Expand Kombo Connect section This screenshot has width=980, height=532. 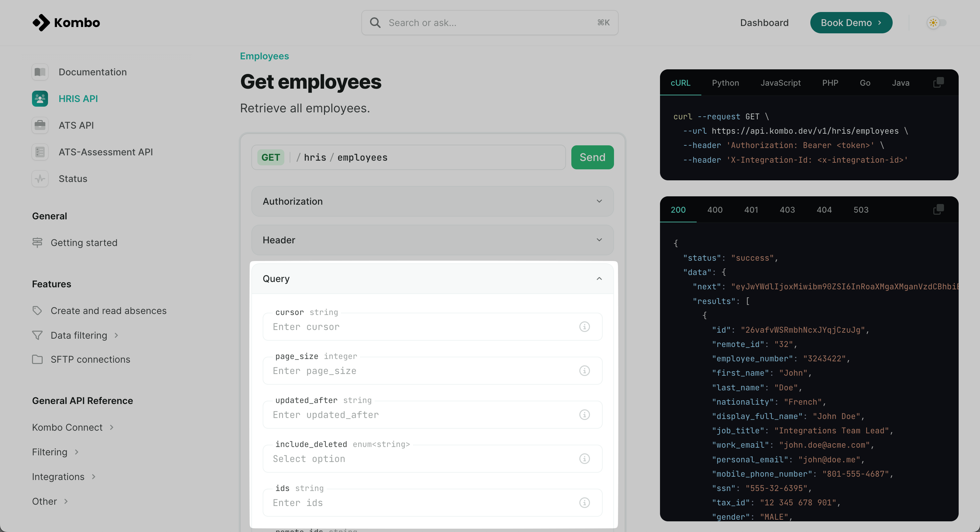click(111, 427)
